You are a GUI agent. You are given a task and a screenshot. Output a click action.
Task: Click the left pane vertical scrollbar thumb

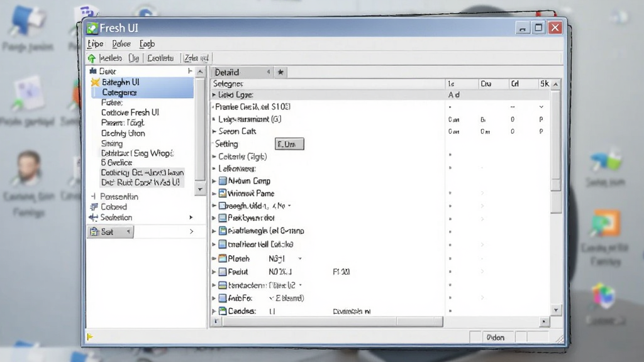pyautogui.click(x=200, y=129)
